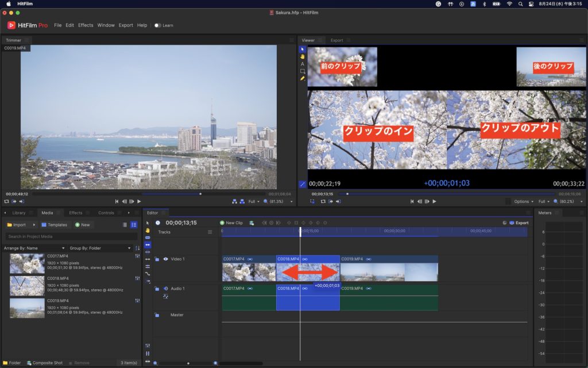The height and width of the screenshot is (368, 588).
Task: Activate the Hand tool in the Editor timeline
Action: 148,230
